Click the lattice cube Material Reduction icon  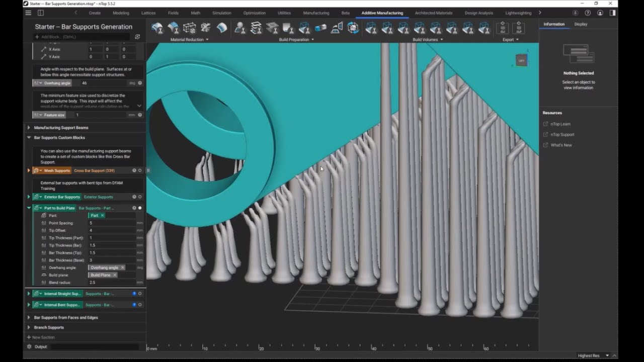189,28
